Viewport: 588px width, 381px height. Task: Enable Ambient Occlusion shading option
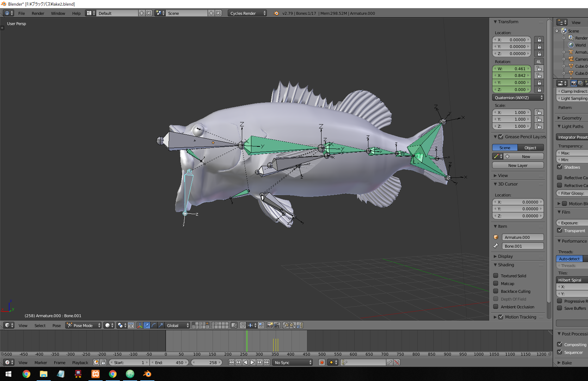tap(496, 307)
